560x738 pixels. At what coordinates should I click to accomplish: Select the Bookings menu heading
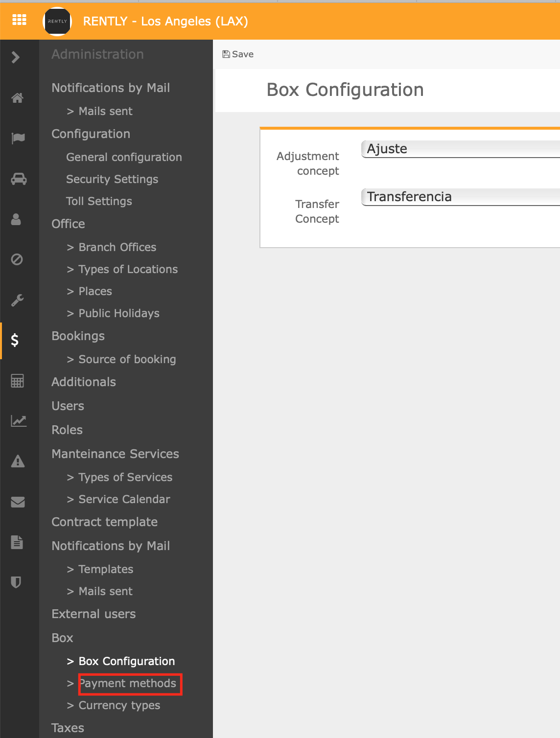78,336
